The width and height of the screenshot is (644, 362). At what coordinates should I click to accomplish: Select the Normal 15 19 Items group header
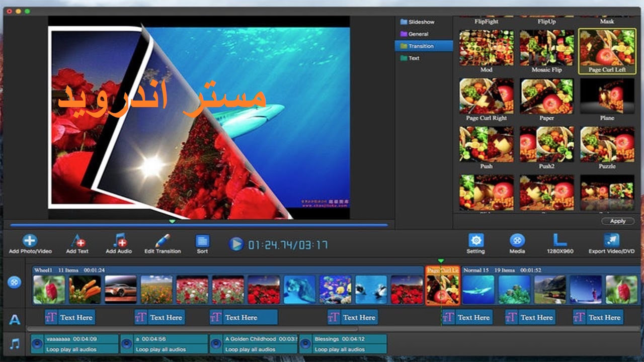coord(551,270)
